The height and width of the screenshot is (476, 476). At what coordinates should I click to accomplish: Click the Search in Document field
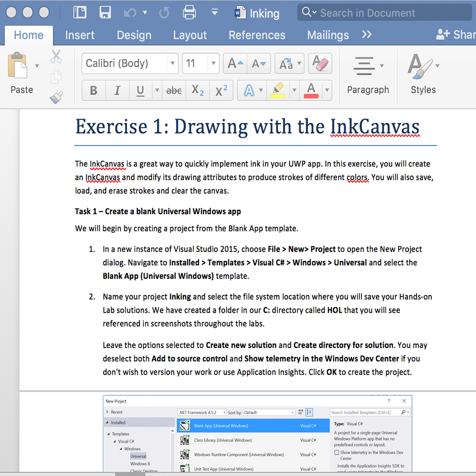384,12
